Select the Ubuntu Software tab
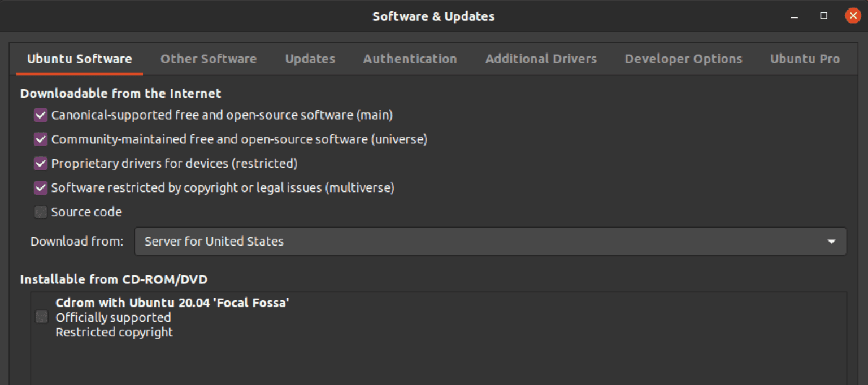The width and height of the screenshot is (868, 385). tap(79, 59)
